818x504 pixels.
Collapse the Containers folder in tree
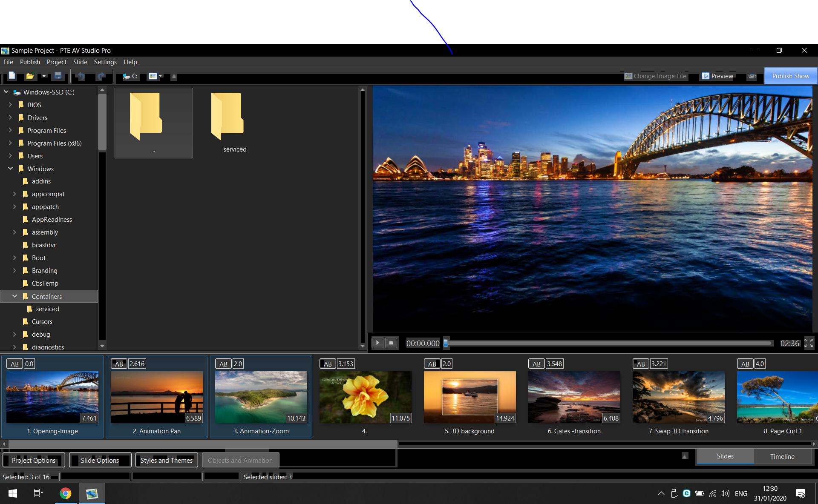[x=14, y=296]
